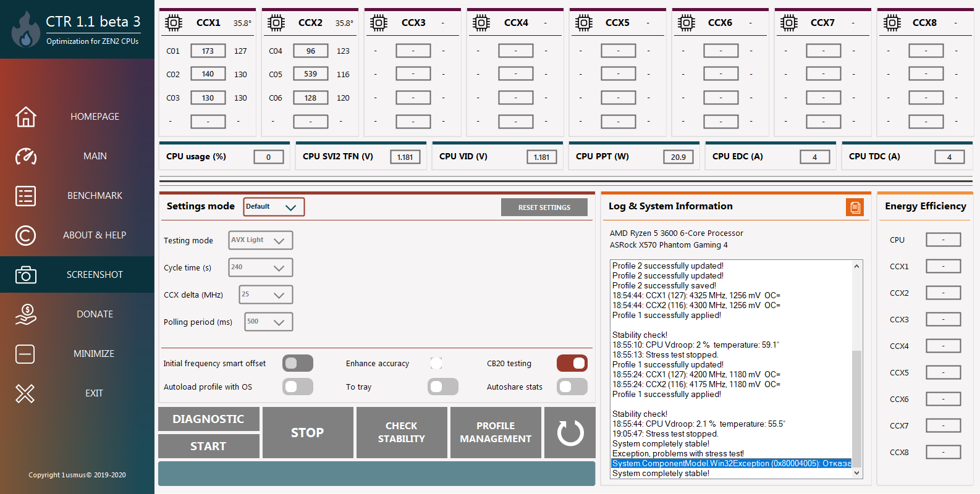Click the orange clipboard icon in Log header
The image size is (980, 494).
coord(855,207)
